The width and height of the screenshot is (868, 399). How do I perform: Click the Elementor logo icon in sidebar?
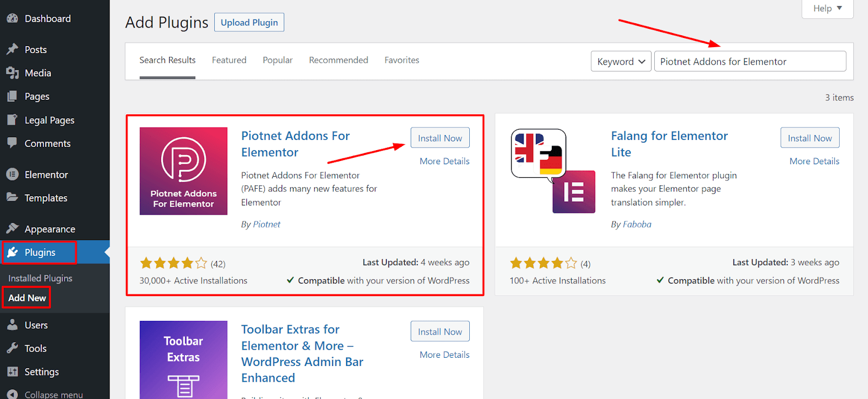coord(12,175)
